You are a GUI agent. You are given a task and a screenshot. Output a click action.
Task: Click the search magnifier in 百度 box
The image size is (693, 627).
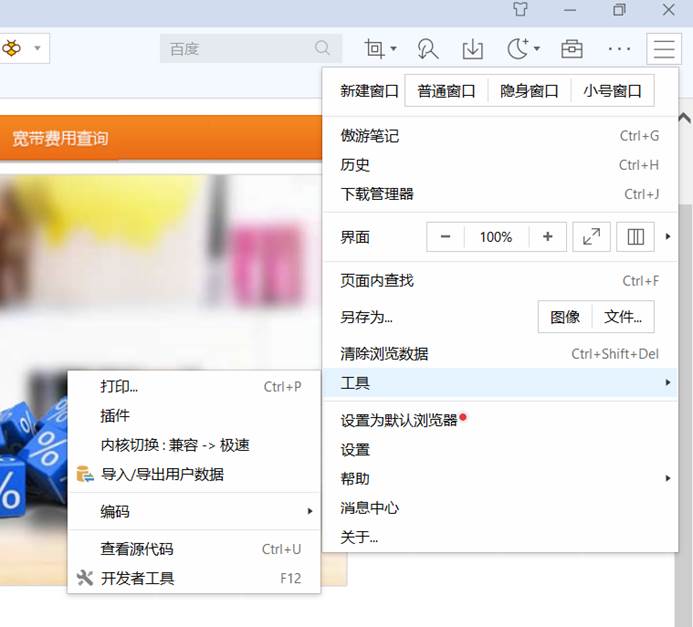coord(322,48)
